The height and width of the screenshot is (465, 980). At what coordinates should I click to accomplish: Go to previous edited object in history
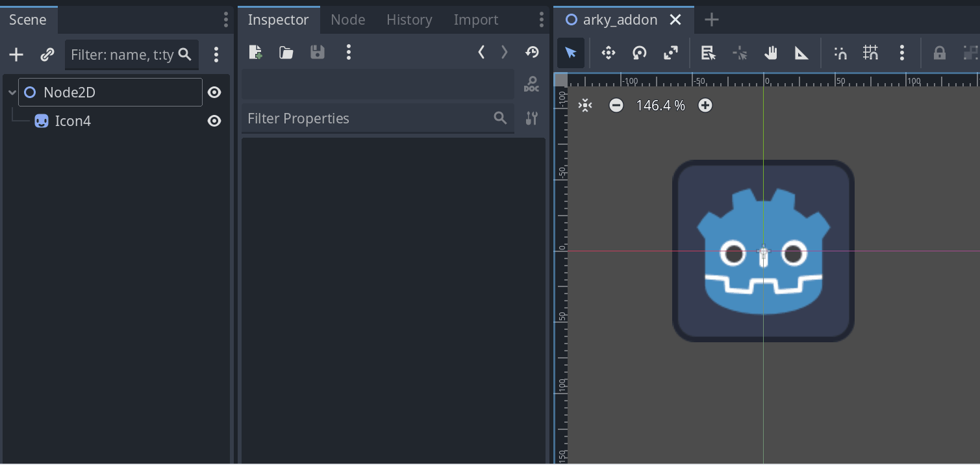point(481,53)
